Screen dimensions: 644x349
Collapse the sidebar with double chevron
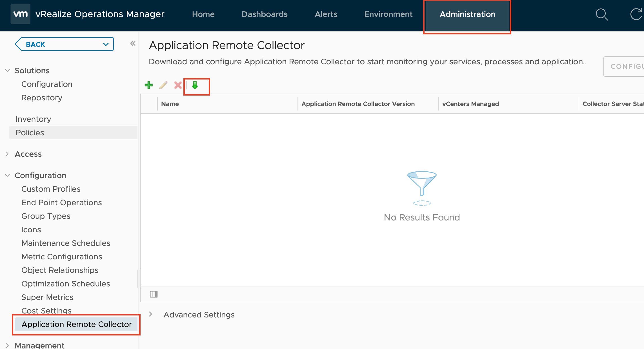133,43
